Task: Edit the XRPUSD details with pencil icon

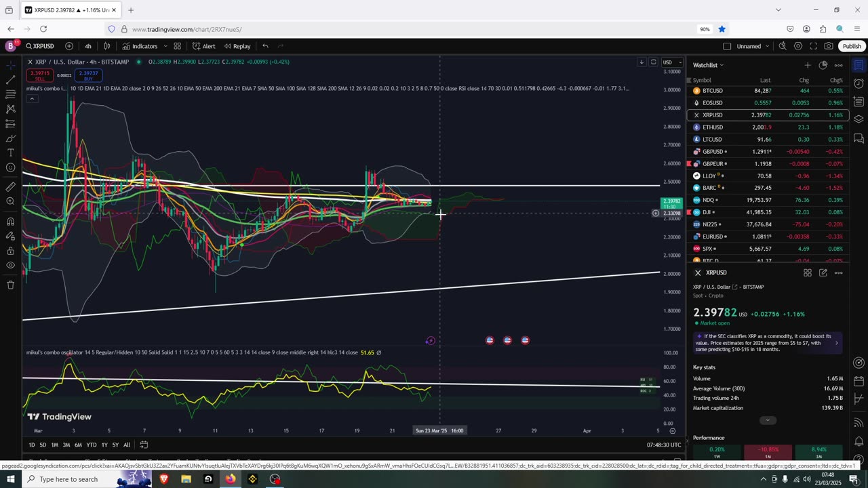Action: click(x=823, y=272)
